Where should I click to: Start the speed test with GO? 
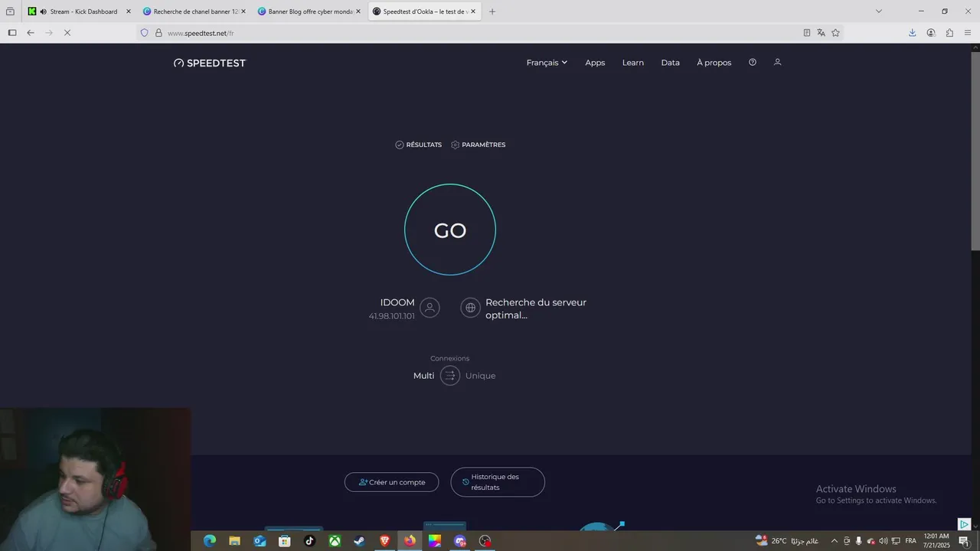click(450, 230)
